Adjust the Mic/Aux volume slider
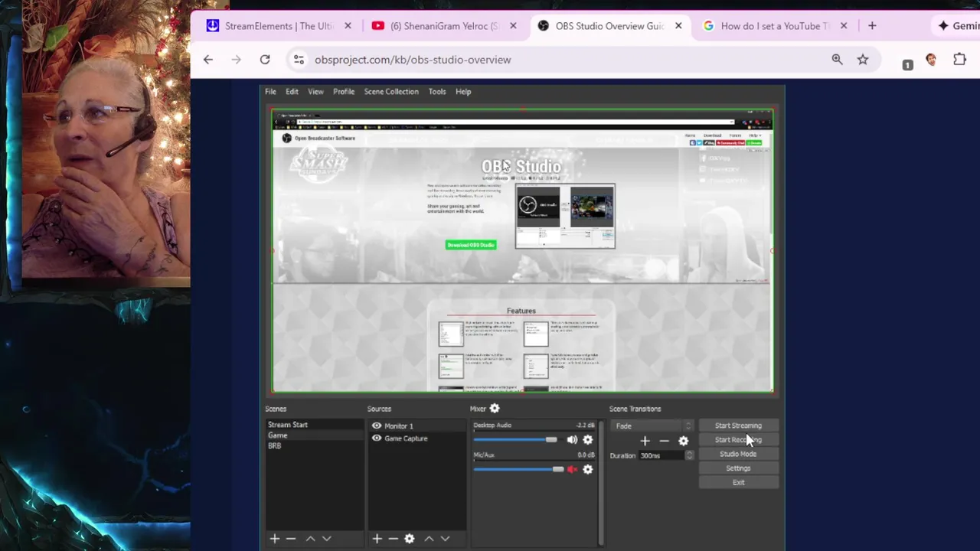Image resolution: width=980 pixels, height=551 pixels. (x=519, y=469)
